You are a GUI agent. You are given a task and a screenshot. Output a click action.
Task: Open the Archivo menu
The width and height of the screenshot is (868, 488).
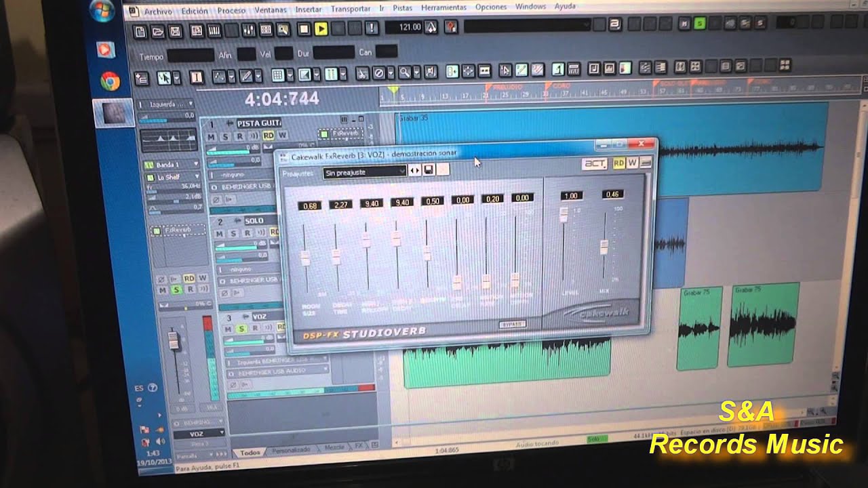[157, 12]
